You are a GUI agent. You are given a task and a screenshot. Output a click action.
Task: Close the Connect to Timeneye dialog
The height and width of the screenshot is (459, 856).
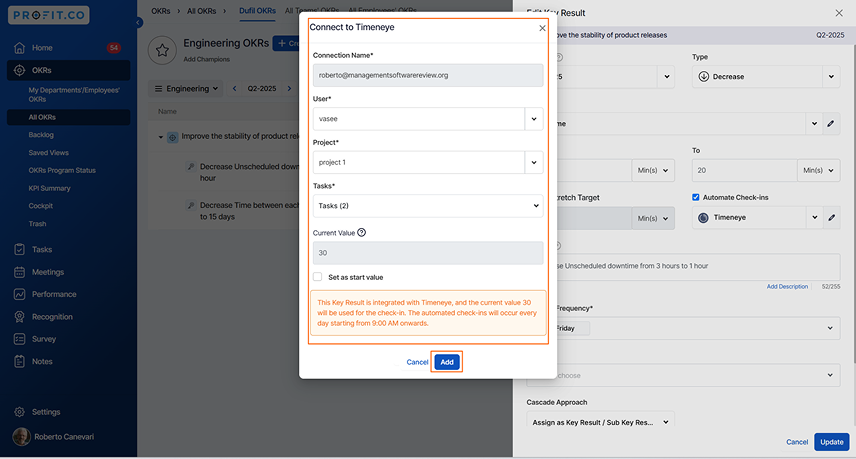[x=542, y=28]
